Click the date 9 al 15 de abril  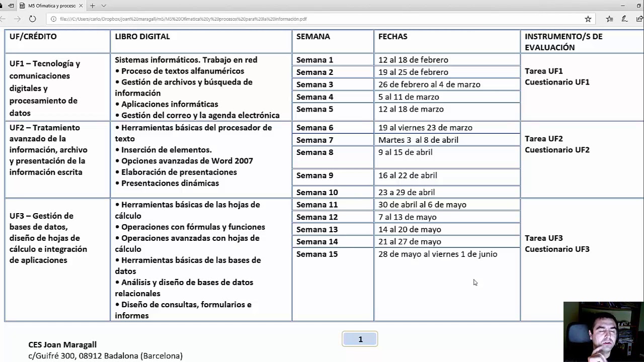coord(405,152)
